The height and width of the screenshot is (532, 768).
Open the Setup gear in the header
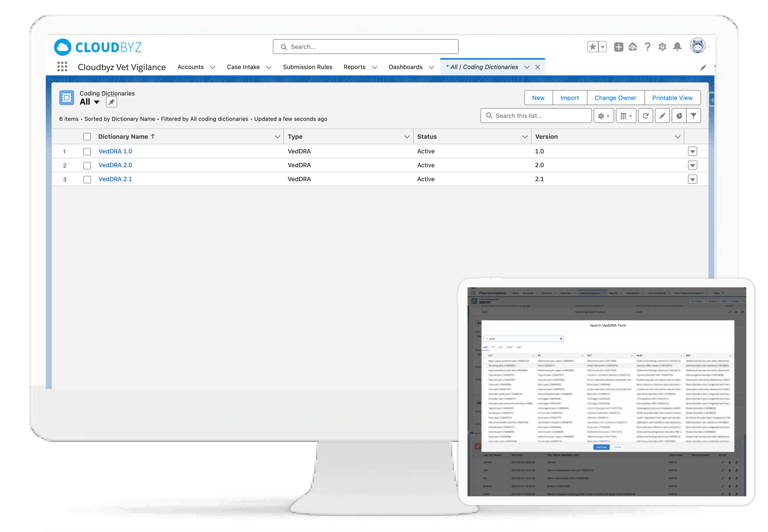tap(662, 47)
